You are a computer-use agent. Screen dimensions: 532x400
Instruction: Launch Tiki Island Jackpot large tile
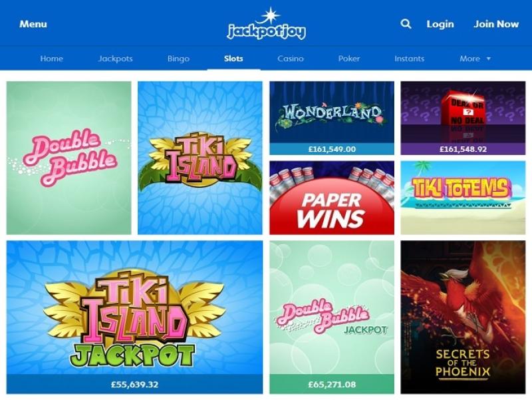pyautogui.click(x=135, y=317)
